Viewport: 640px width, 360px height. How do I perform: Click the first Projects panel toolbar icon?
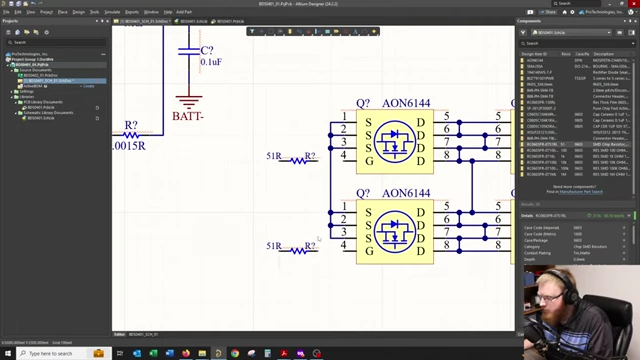coord(8,32)
